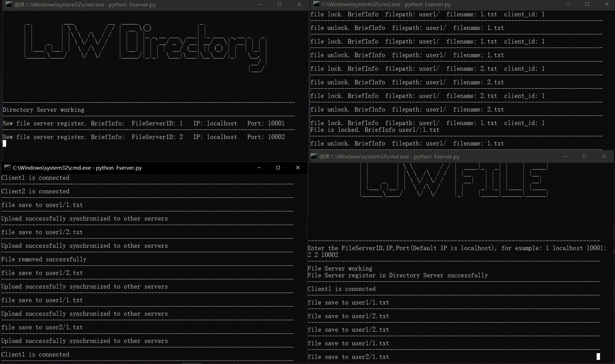Click the cmd icon of the bottom-right Fserver.py window
Screen dimensions: 615x364
pos(314,156)
